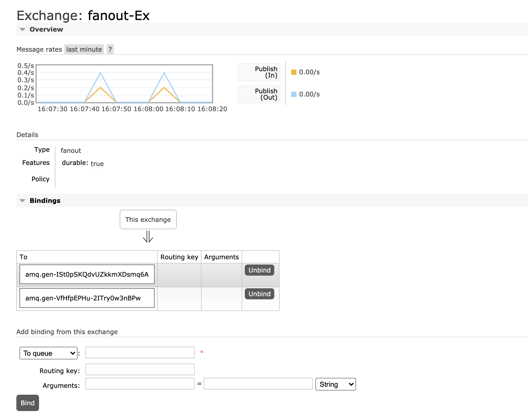Click the orange Publish (In) swatch
The width and height of the screenshot is (528, 420).
294,72
